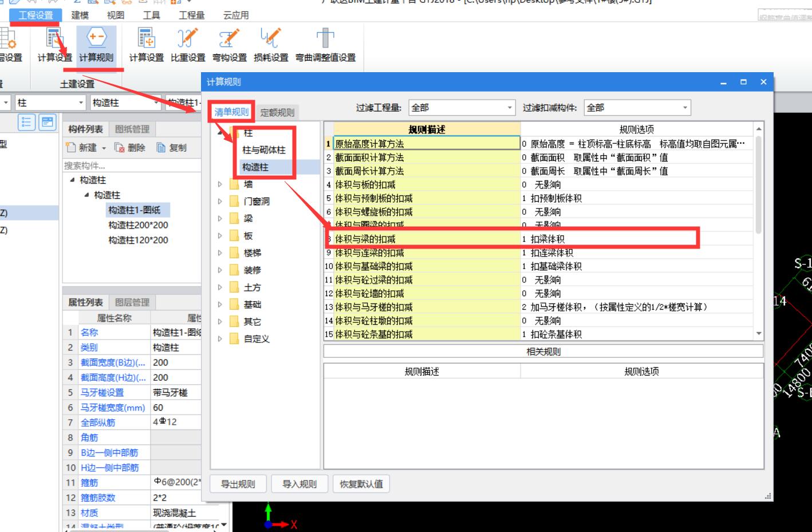The image size is (812, 532).
Task: Open 损耗设置 in the ribbon
Action: pyautogui.click(x=271, y=45)
